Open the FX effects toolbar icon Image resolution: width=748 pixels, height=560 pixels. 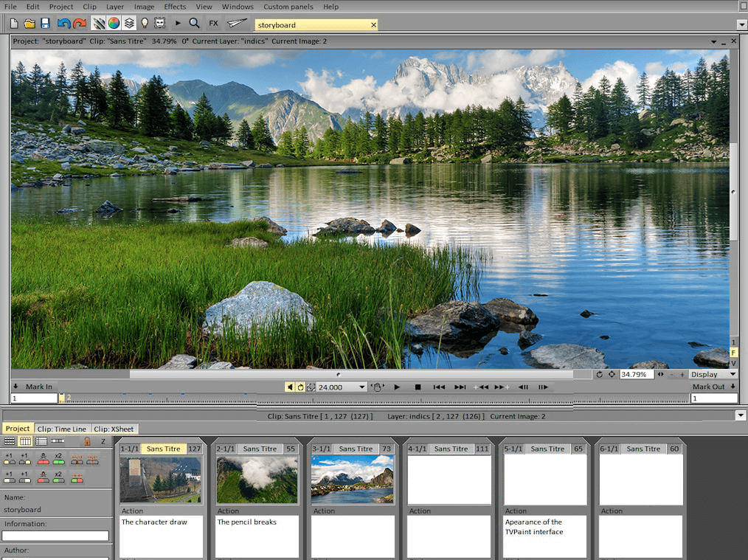(212, 23)
